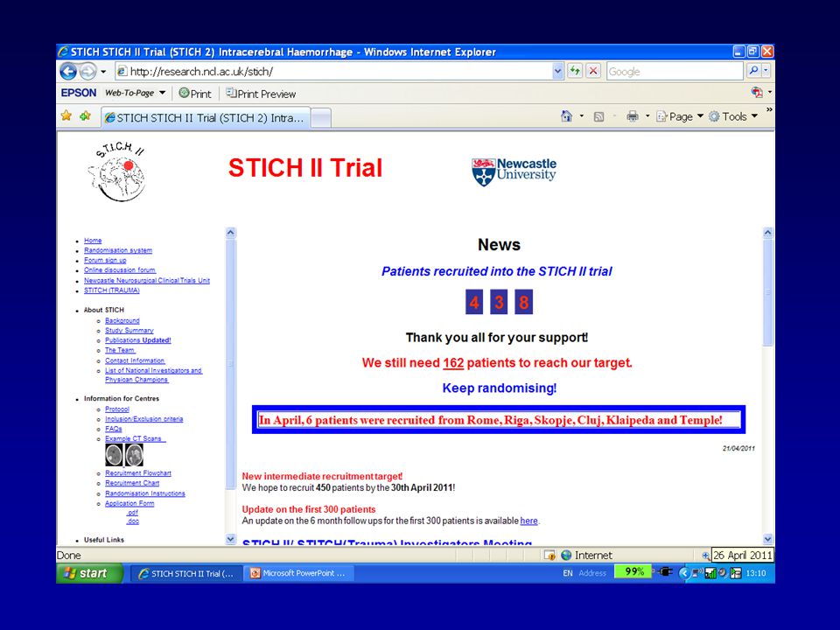This screenshot has width=840, height=630.
Task: Click the first example CT scan thumbnail
Action: tap(114, 455)
